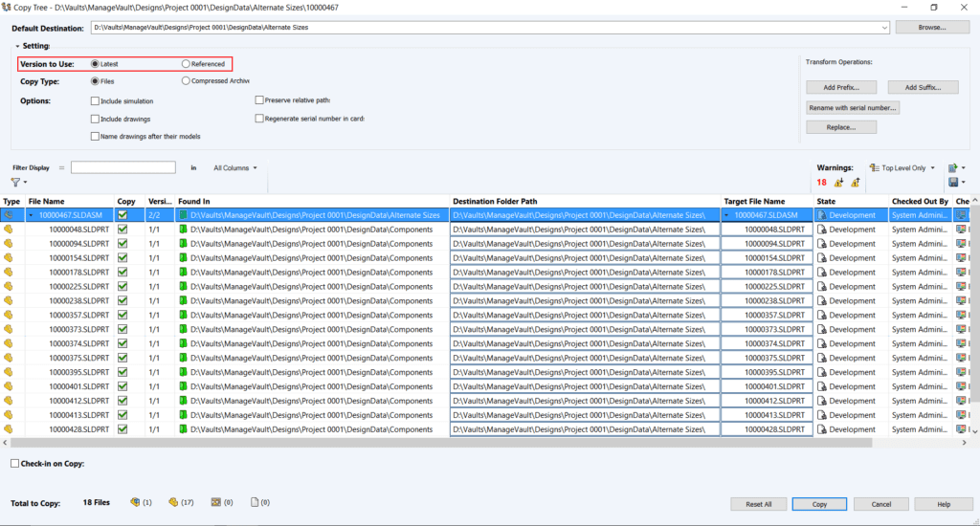Choose Compressed Archive copy type
980x526 pixels.
(186, 81)
